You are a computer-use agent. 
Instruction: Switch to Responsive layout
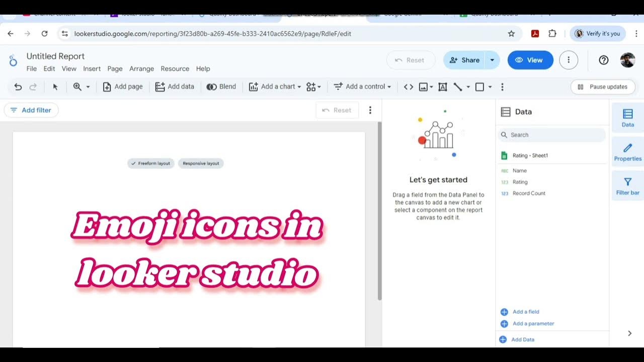tap(201, 163)
